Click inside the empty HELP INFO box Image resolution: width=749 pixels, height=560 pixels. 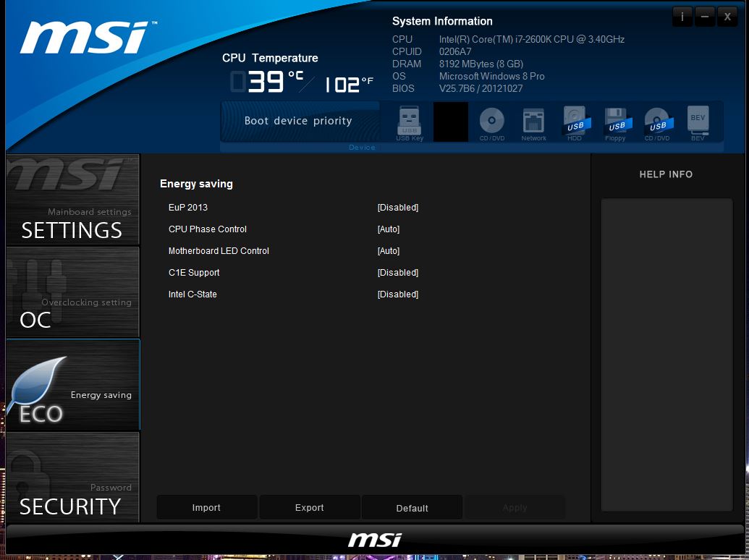tap(667, 355)
